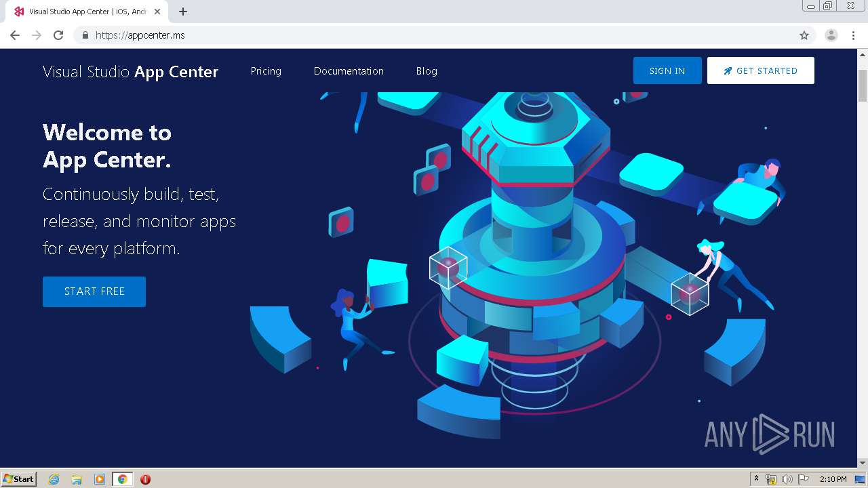The image size is (868, 488).
Task: Open a new browser tab
Action: coord(182,12)
